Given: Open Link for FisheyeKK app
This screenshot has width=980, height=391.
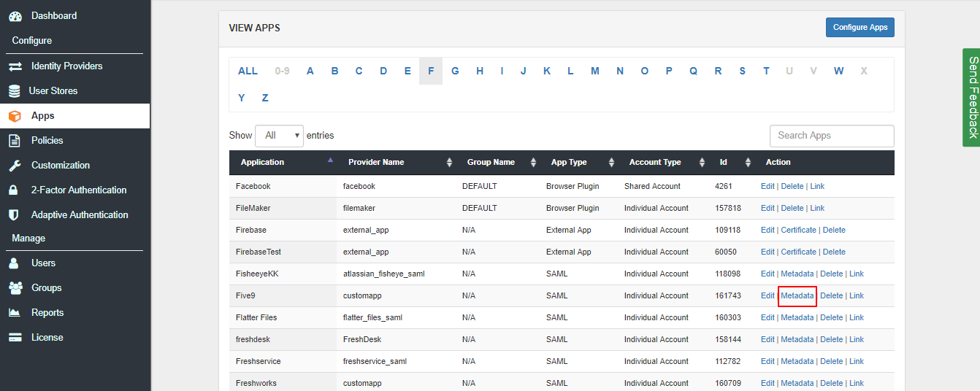Looking at the screenshot, I should (x=857, y=274).
